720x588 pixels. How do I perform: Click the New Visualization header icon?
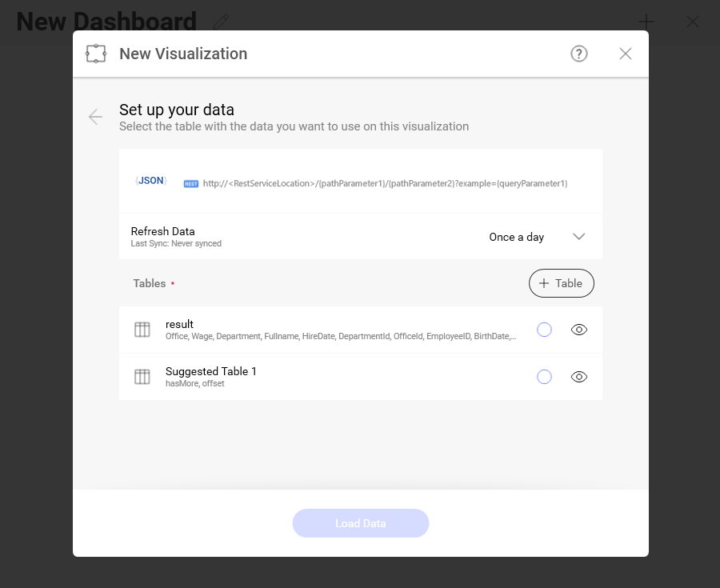click(x=96, y=54)
